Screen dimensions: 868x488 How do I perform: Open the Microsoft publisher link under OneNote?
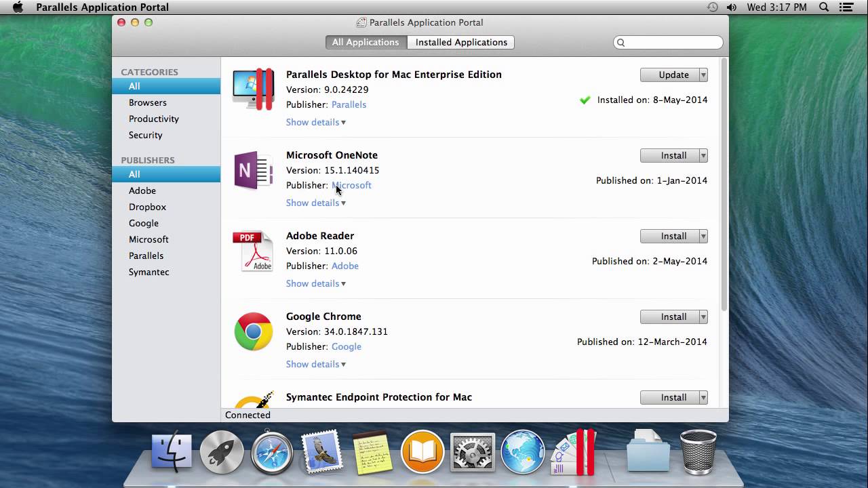[351, 185]
